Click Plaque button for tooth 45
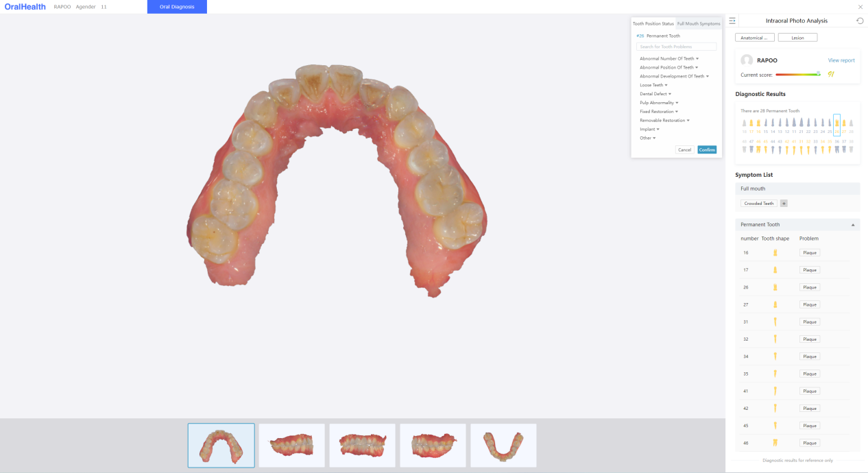The image size is (868, 473). click(x=810, y=426)
